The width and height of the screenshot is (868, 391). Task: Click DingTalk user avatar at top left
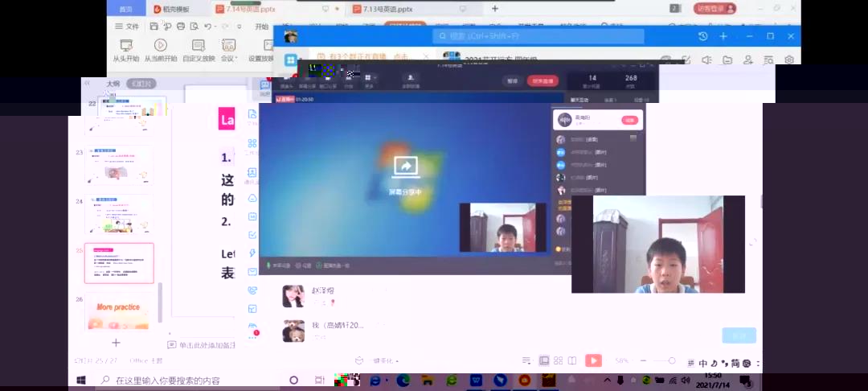tap(291, 36)
